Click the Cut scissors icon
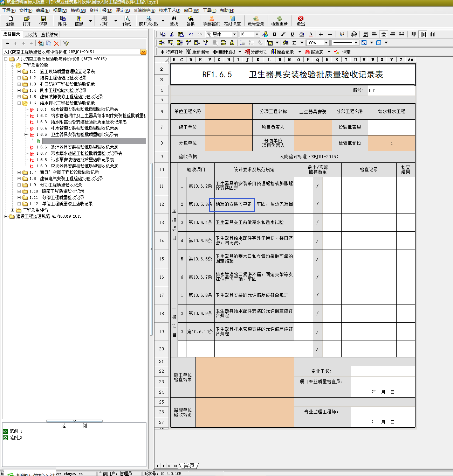Image resolution: width=453 pixels, height=476 pixels. coord(172,34)
